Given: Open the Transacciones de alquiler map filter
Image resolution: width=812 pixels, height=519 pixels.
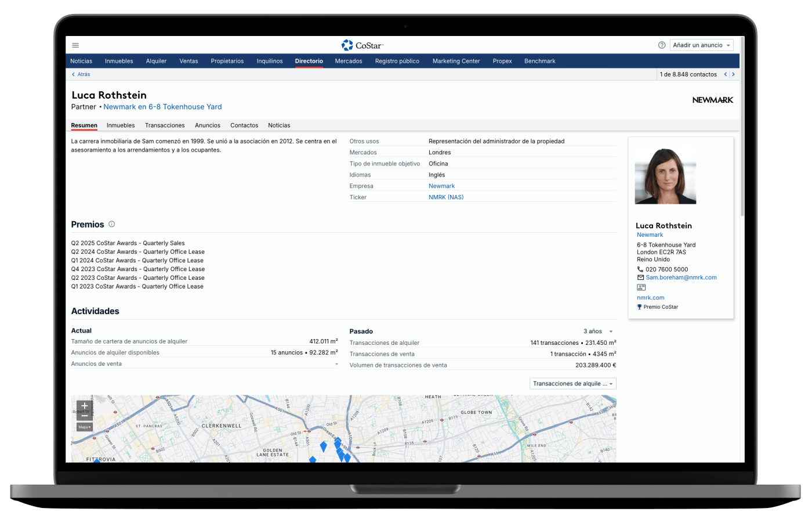Looking at the screenshot, I should click(x=572, y=384).
